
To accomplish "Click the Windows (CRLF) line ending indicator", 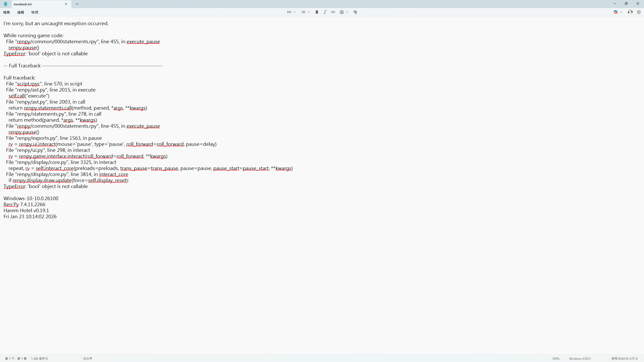I will 580,358.
